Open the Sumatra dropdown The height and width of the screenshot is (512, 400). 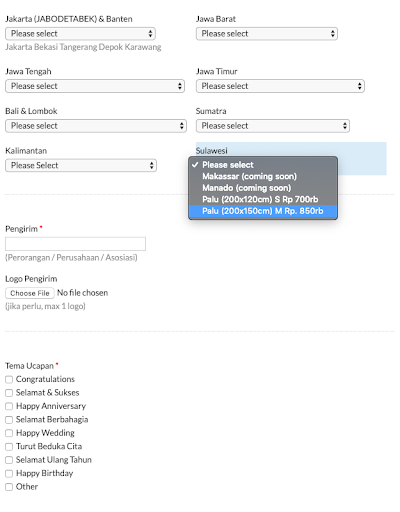[273, 126]
